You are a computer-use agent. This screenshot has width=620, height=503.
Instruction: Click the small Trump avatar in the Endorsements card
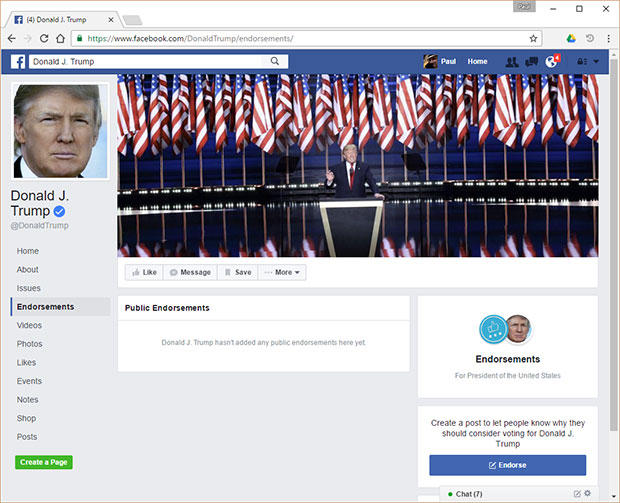pos(518,328)
